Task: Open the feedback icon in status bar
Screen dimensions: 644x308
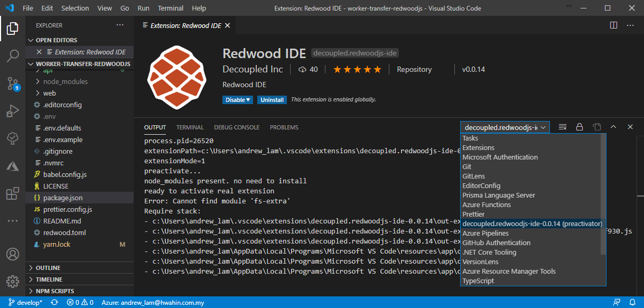Action: 617,303
